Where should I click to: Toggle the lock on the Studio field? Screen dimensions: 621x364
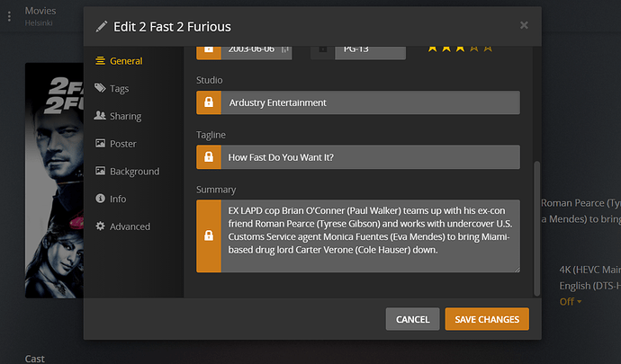(209, 102)
